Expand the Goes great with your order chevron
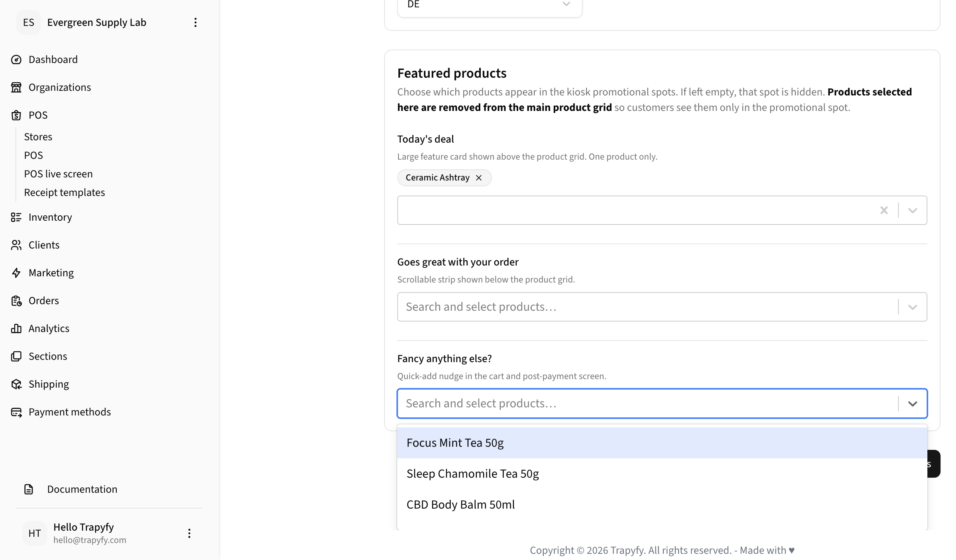 [913, 307]
